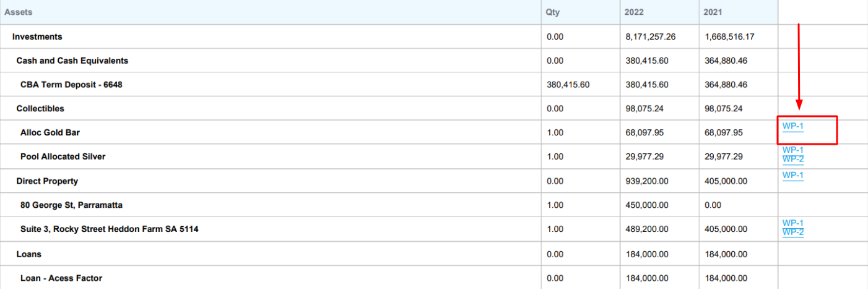Open WP-1 link for Alloc Gold Bar
The image size is (868, 295).
tap(792, 126)
